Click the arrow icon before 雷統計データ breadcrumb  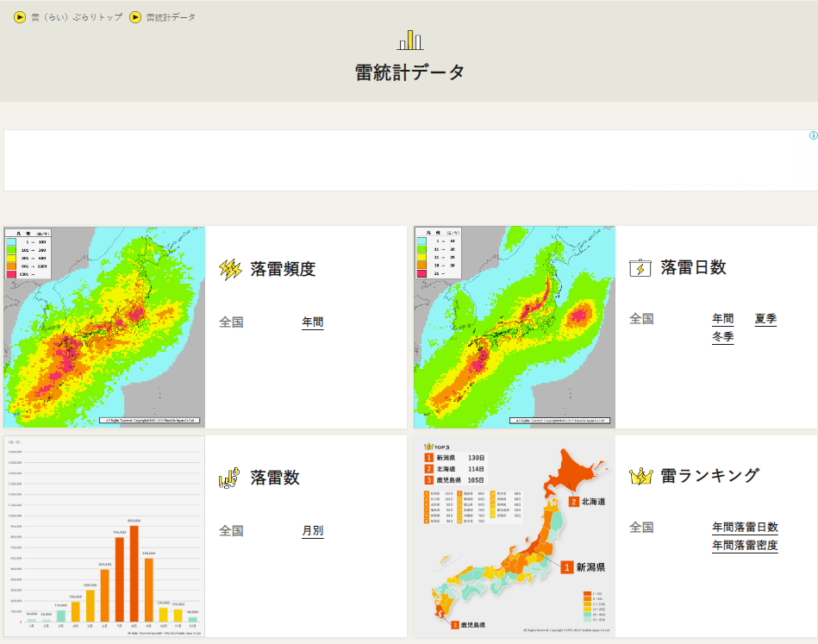(135, 17)
